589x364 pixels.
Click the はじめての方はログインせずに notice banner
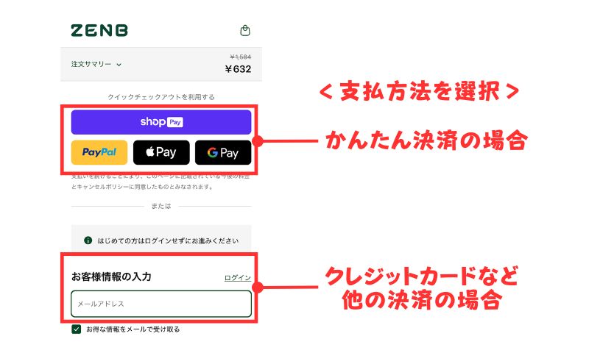point(161,240)
